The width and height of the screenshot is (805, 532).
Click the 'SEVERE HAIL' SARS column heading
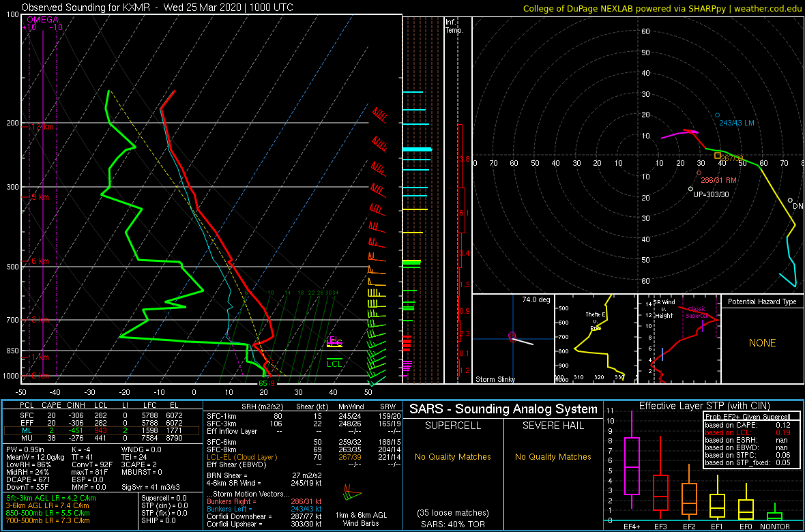click(553, 426)
